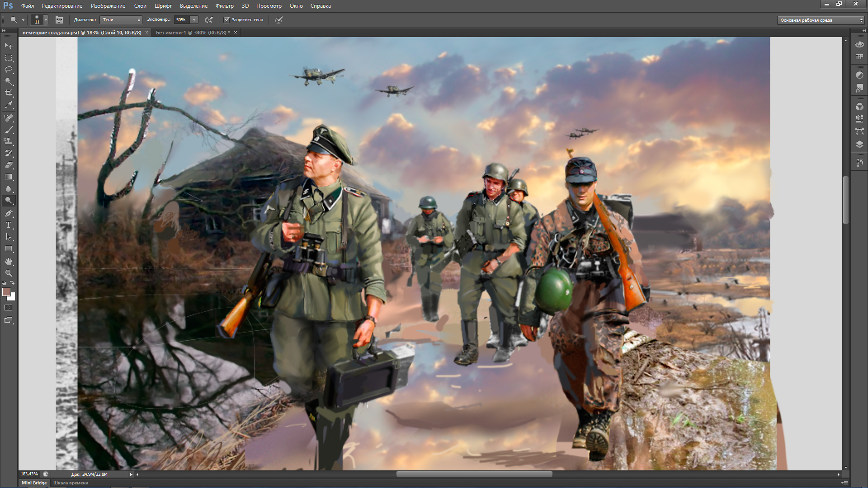Open the Layers panel icon

(859, 144)
